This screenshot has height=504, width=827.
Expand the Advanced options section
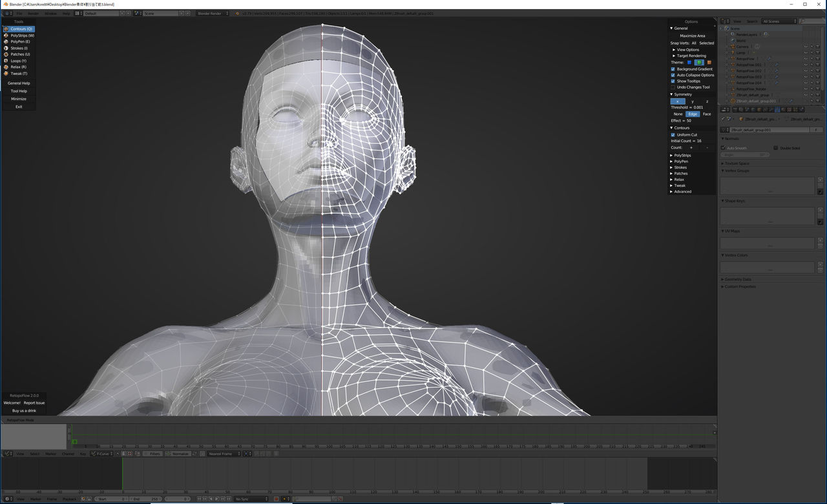(682, 191)
